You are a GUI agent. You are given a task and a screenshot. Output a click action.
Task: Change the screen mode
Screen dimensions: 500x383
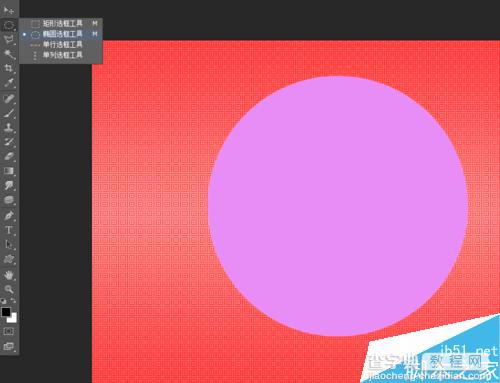point(8,347)
